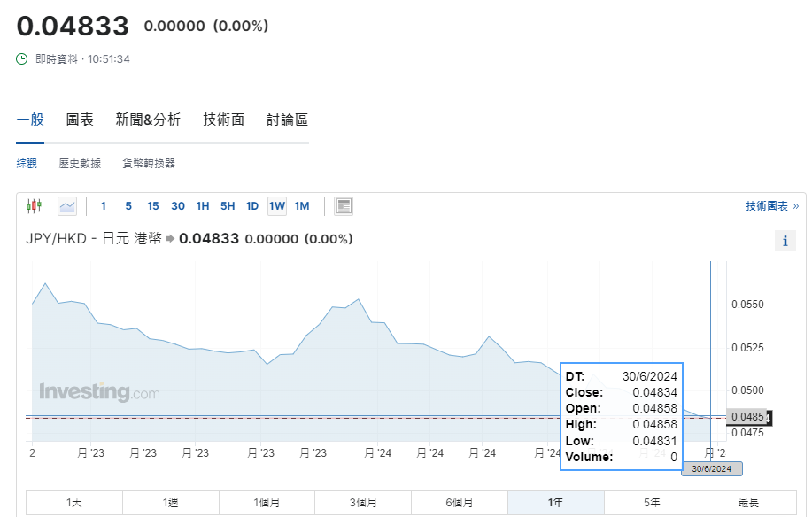Viewport: 812px width, 517px height.
Task: Go to the 討論區 tab
Action: pos(287,120)
